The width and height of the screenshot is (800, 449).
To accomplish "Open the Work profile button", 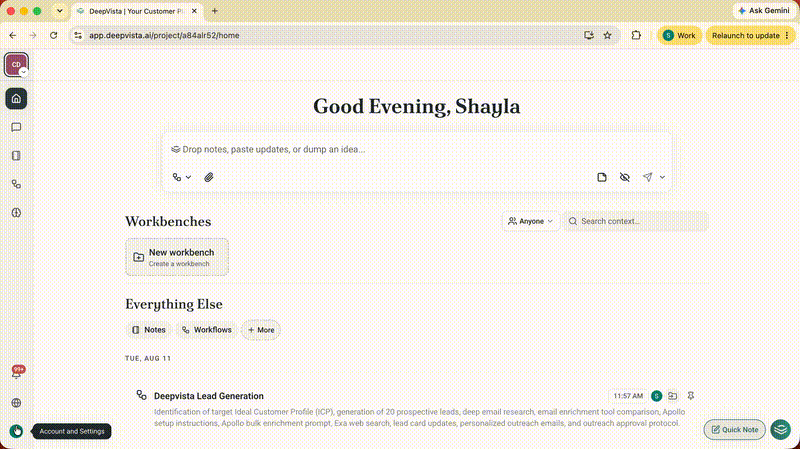I will click(x=679, y=35).
